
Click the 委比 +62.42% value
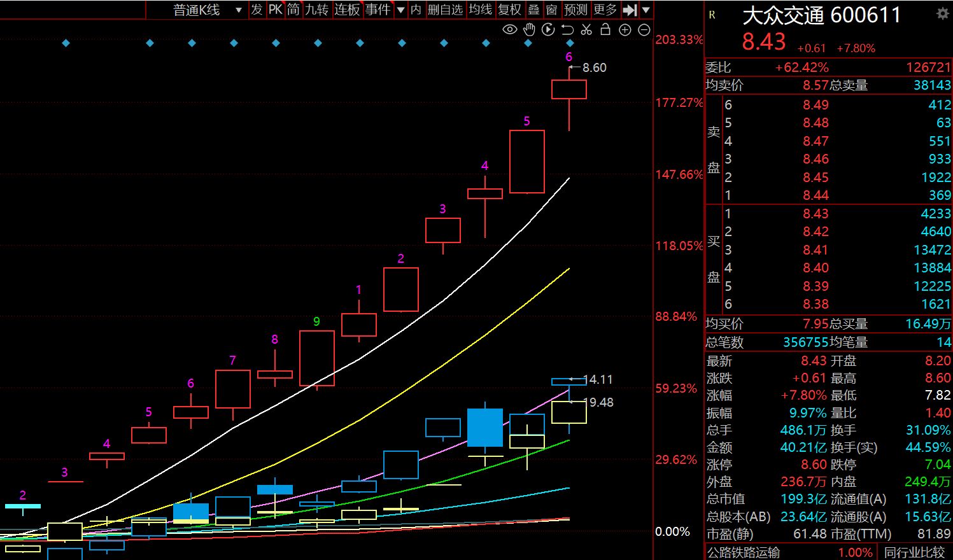tap(801, 67)
